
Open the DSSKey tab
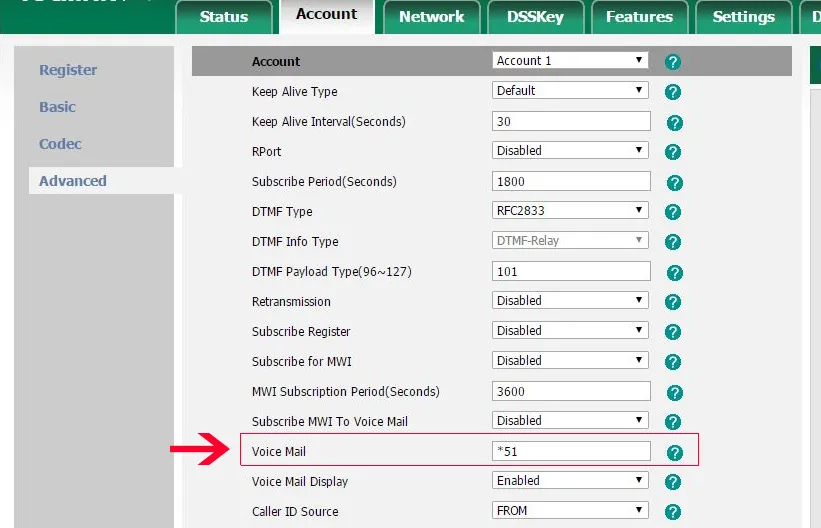coord(533,17)
